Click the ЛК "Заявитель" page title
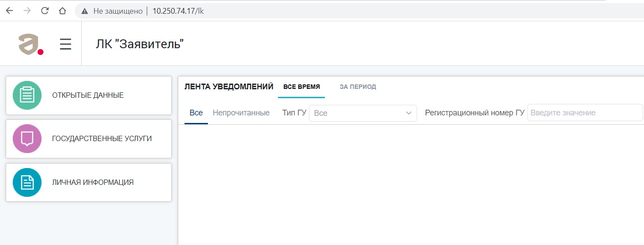The width and height of the screenshot is (644, 245). coord(139,44)
